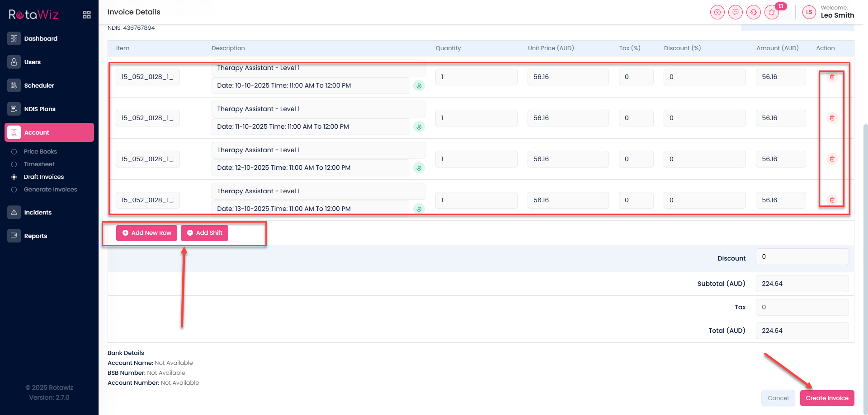Click the overall Discount input field
The image size is (868, 415).
[802, 257]
